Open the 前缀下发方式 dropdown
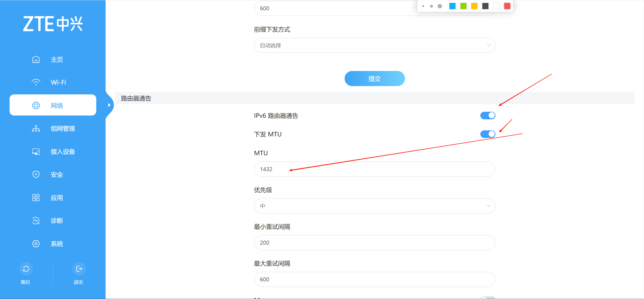This screenshot has width=644, height=299. coord(375,45)
